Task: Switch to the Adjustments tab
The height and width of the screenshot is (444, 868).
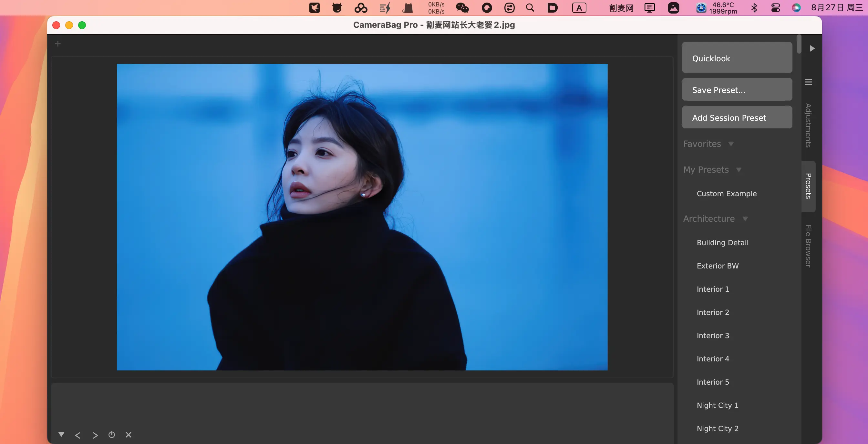Action: 808,125
